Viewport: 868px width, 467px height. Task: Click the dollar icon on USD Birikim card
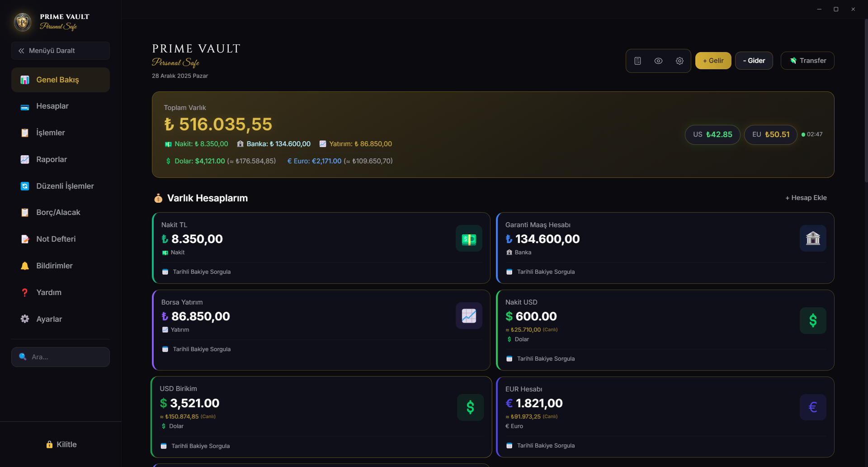(470, 407)
